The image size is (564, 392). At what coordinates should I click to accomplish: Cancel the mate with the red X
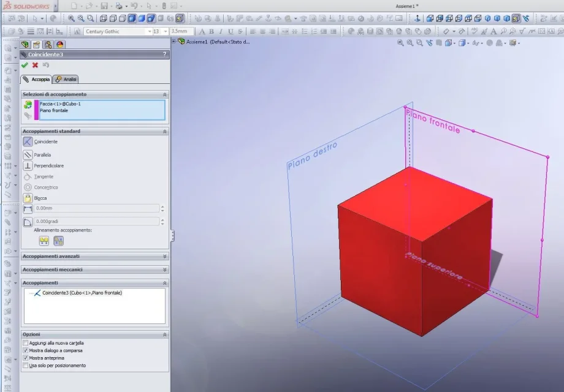click(35, 65)
